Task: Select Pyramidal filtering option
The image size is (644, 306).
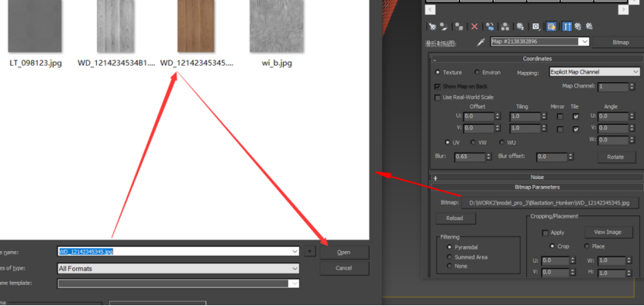Action: (449, 247)
